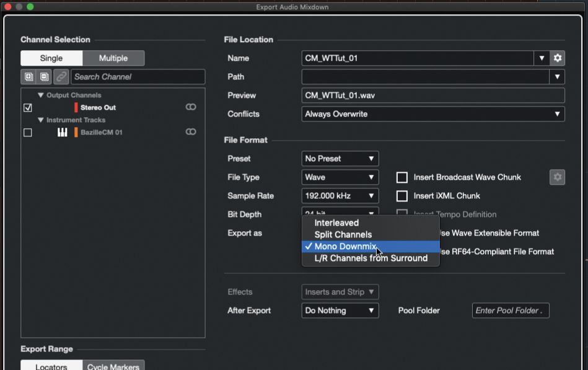This screenshot has height=370, width=588.
Task: Enable the BazilleCM 01 track checkbox
Action: pos(27,133)
